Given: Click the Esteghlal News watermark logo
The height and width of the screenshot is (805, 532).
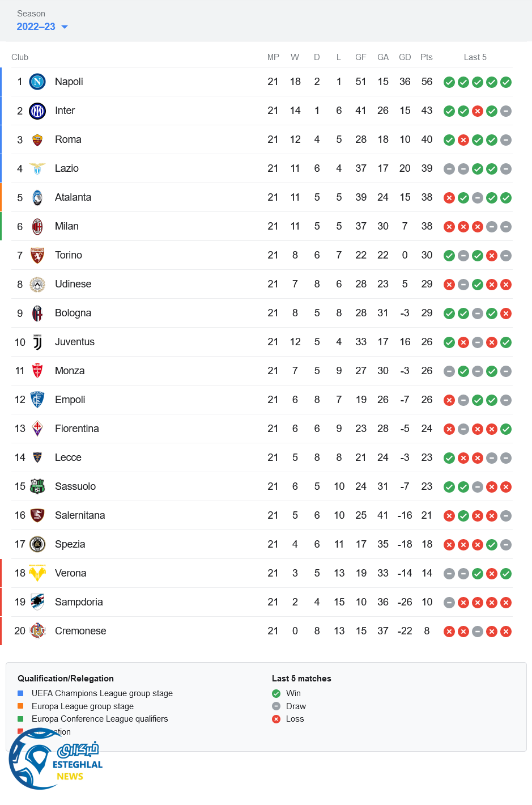Looking at the screenshot, I should (56, 760).
